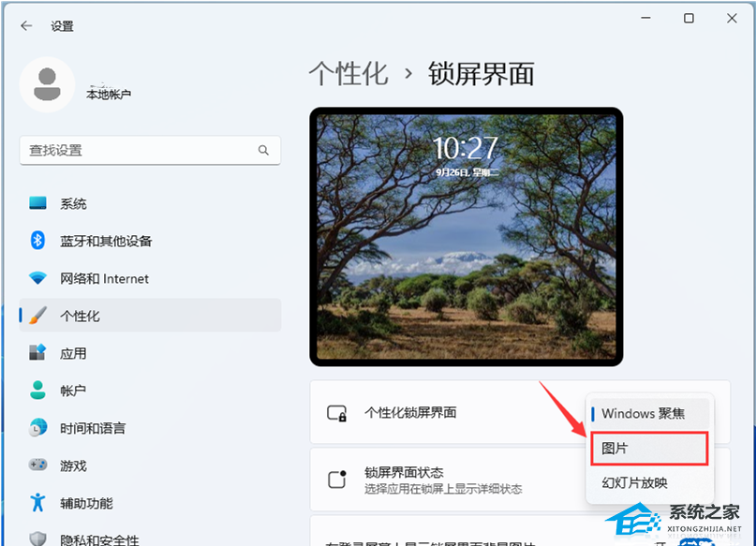
Task: Select 个性化 in the sidebar
Action: tap(150, 316)
